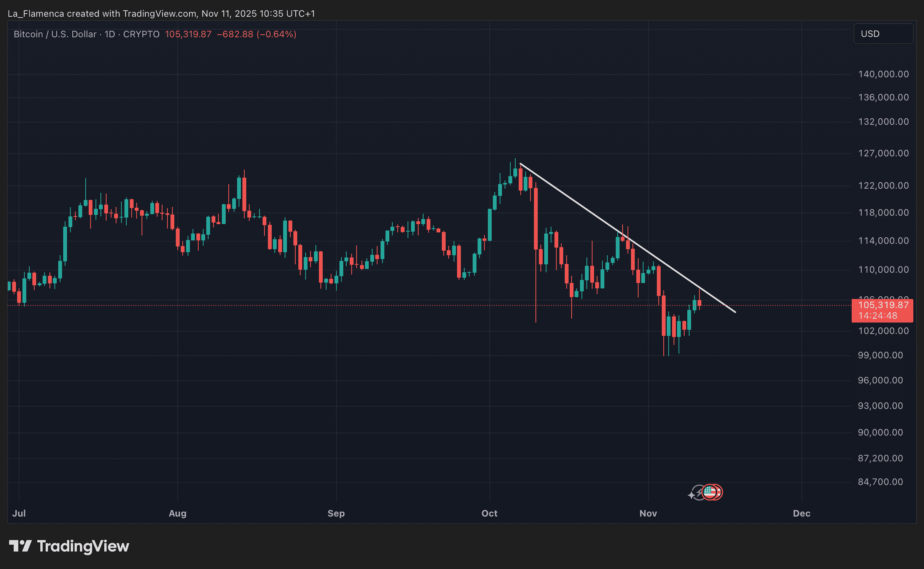The height and width of the screenshot is (569, 924).
Task: Click the La_Flamenca TradingView.com attribution text
Action: tap(161, 14)
